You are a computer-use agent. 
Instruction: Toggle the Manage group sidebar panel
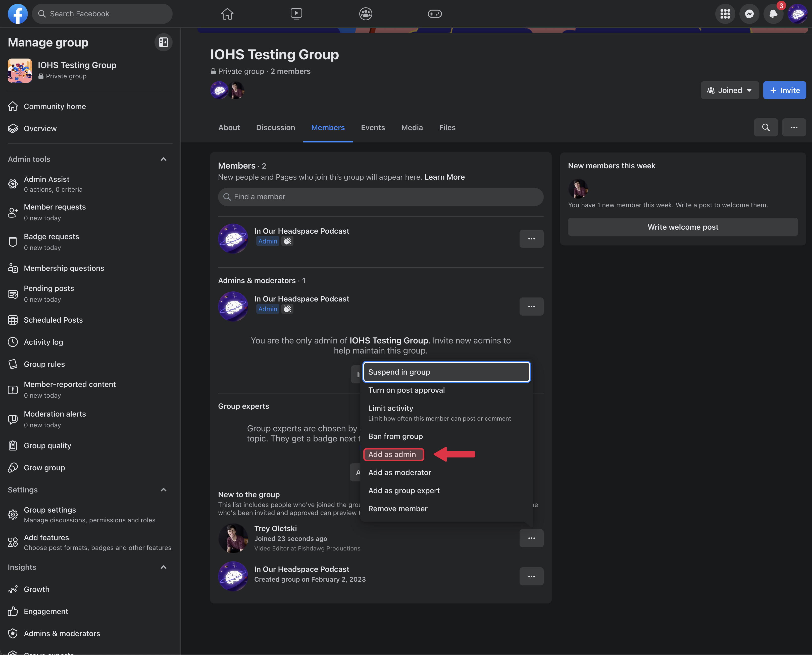point(163,42)
